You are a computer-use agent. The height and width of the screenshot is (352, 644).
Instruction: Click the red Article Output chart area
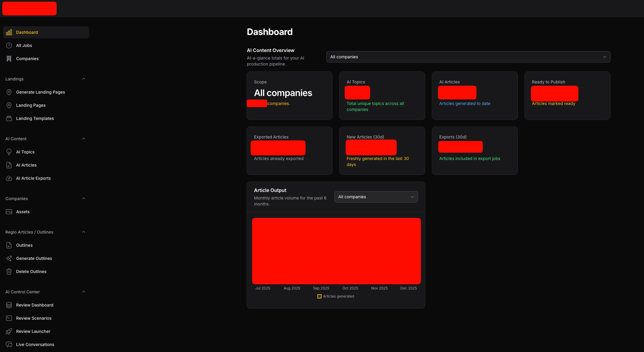pos(336,251)
